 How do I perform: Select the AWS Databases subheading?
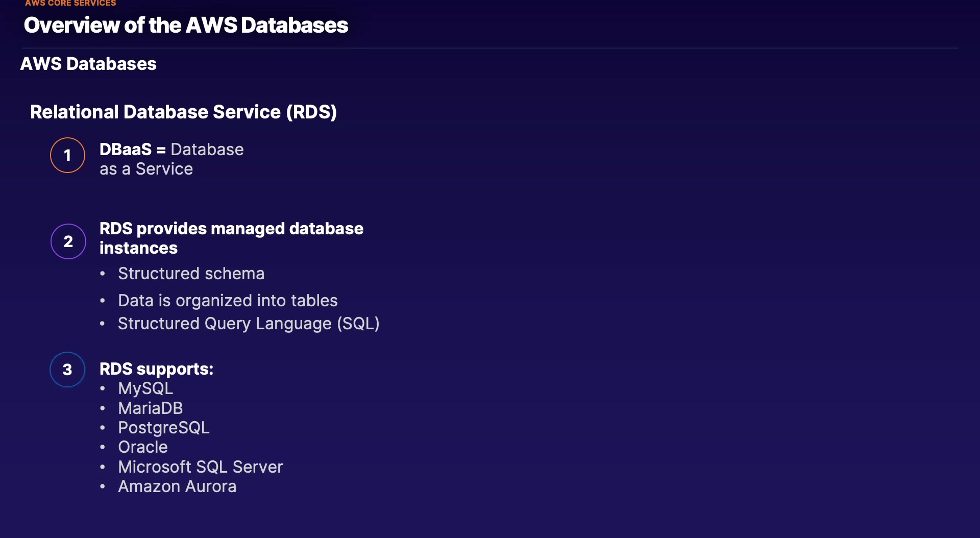88,64
